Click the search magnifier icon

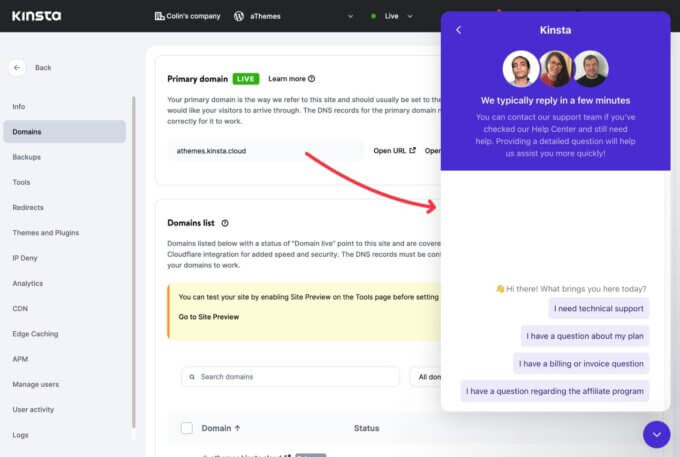(192, 377)
